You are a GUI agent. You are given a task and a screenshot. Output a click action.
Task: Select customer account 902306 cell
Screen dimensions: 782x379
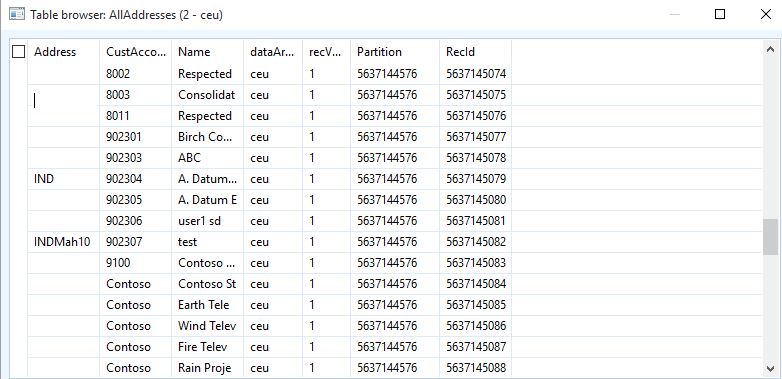(136, 221)
